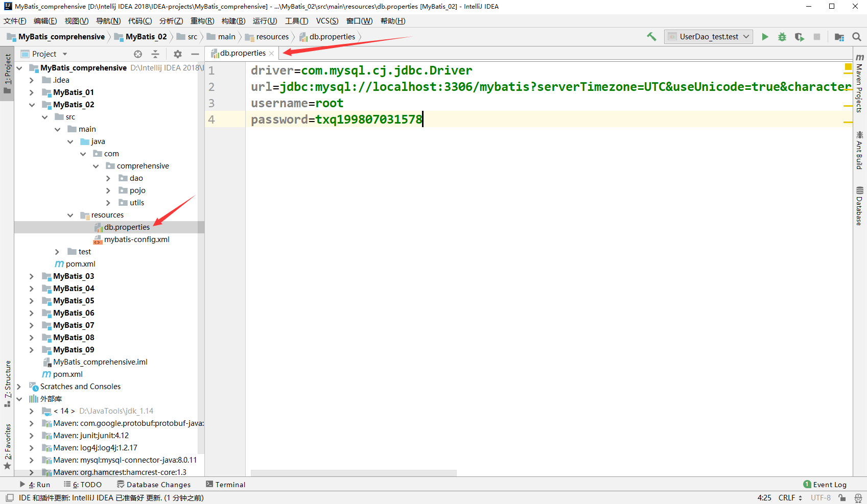Start debugging with the bug icon
Viewport: 867px width, 504px height.
tap(782, 37)
